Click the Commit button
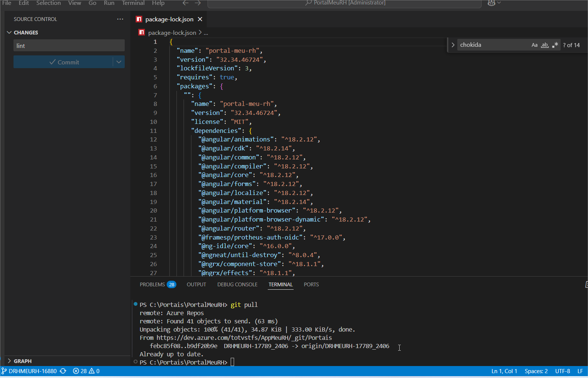 pos(63,62)
